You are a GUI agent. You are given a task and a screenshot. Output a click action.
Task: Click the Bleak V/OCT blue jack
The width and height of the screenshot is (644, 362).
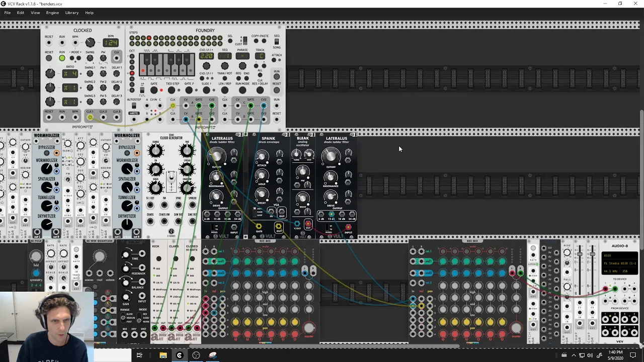click(297, 223)
